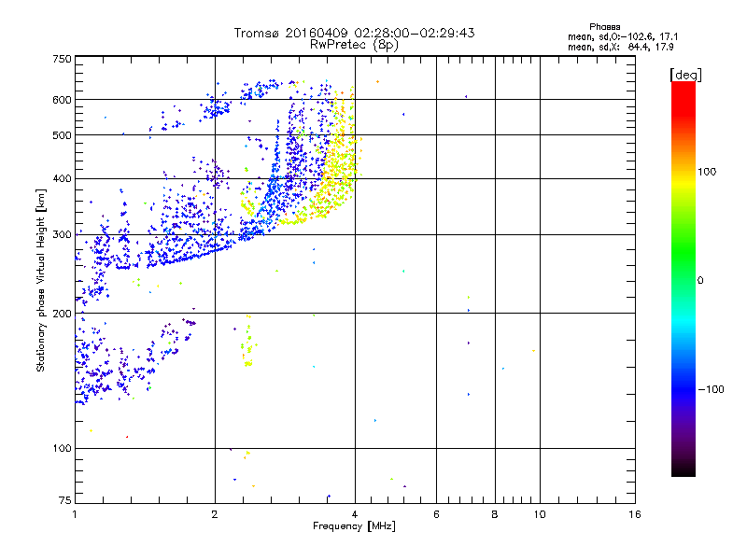The width and height of the screenshot is (747, 560).
Task: Click the '100' colorbar tick label
Action: coord(707,172)
